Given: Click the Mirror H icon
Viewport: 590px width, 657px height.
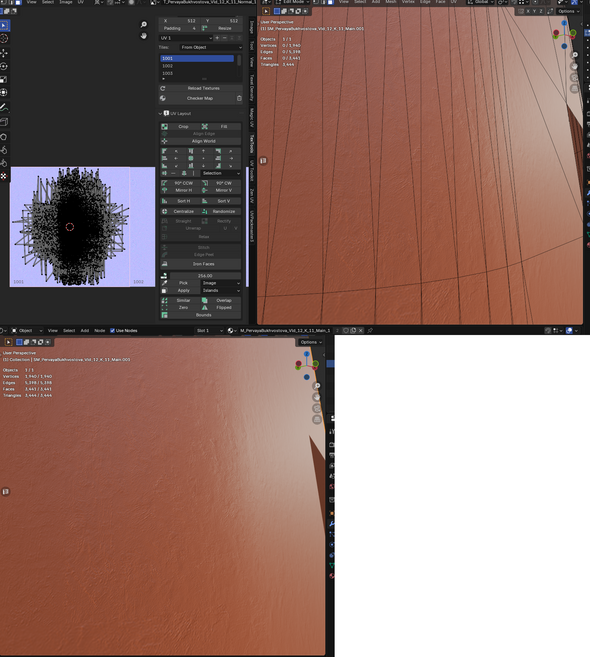Looking at the screenshot, I should 165,190.
